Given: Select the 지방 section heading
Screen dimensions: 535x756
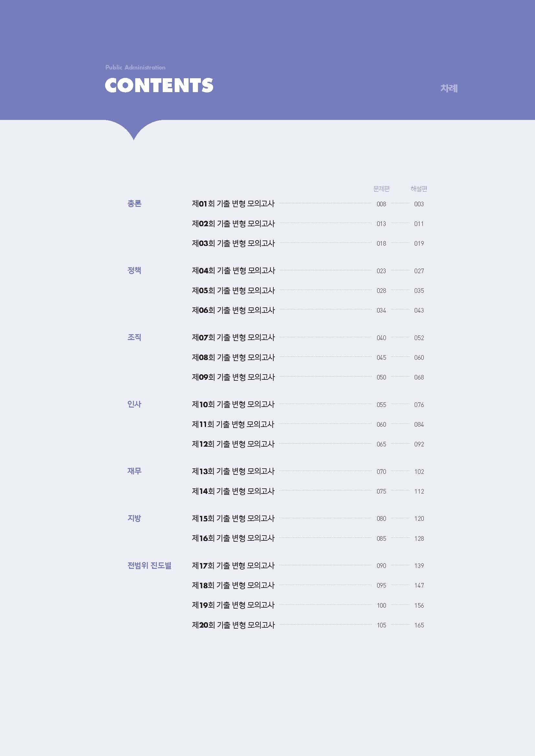Looking at the screenshot, I should tap(135, 518).
